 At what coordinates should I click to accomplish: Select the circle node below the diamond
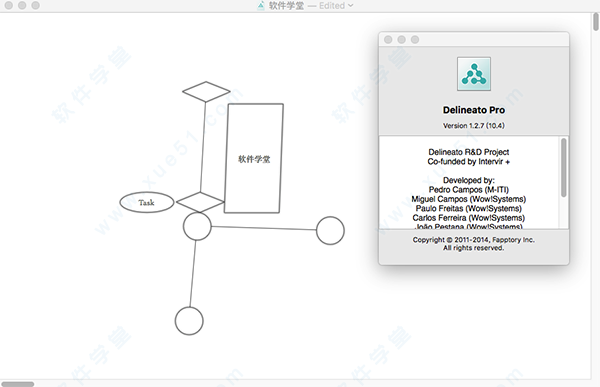pyautogui.click(x=197, y=226)
